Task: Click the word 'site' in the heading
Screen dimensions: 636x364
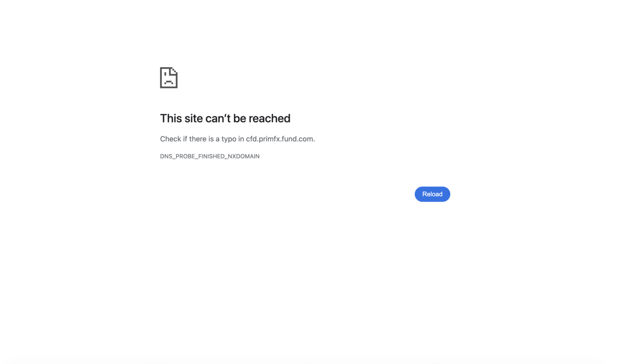Action: click(194, 118)
